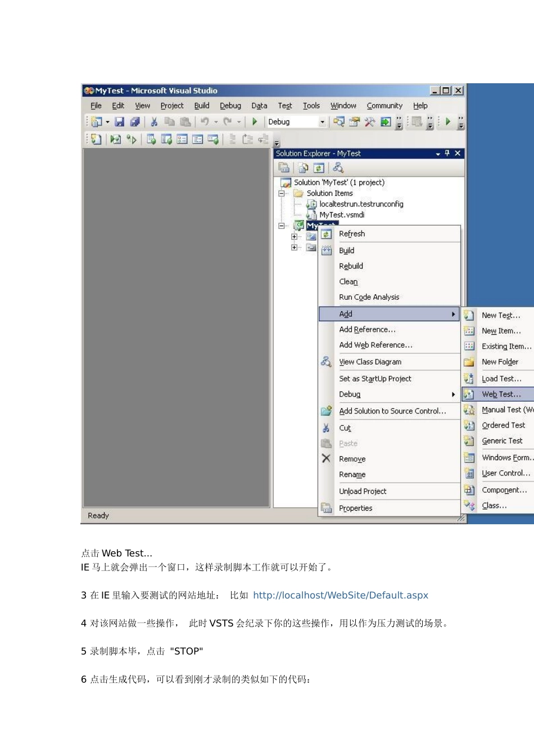Select Run Code Analysis
Screen dimensions: 534x756
[x=390, y=297]
